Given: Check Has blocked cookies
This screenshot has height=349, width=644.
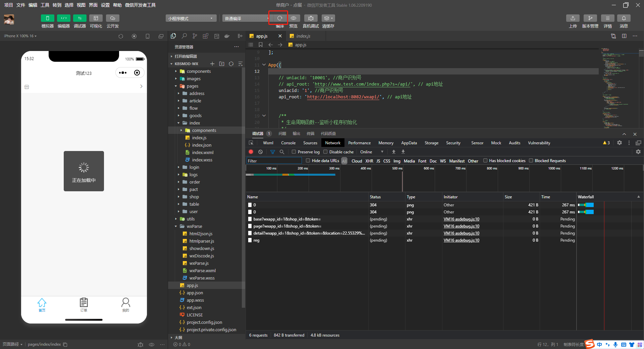Looking at the screenshot, I should (x=485, y=160).
